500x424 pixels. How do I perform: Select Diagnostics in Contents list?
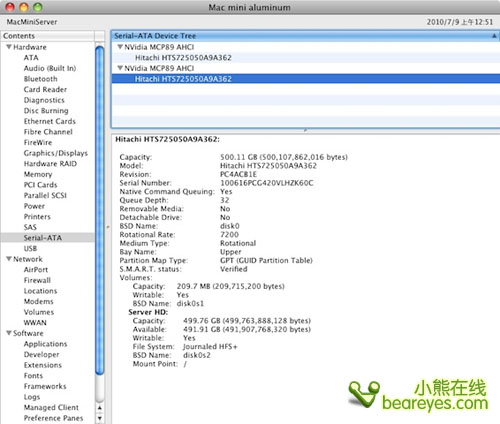(x=44, y=100)
